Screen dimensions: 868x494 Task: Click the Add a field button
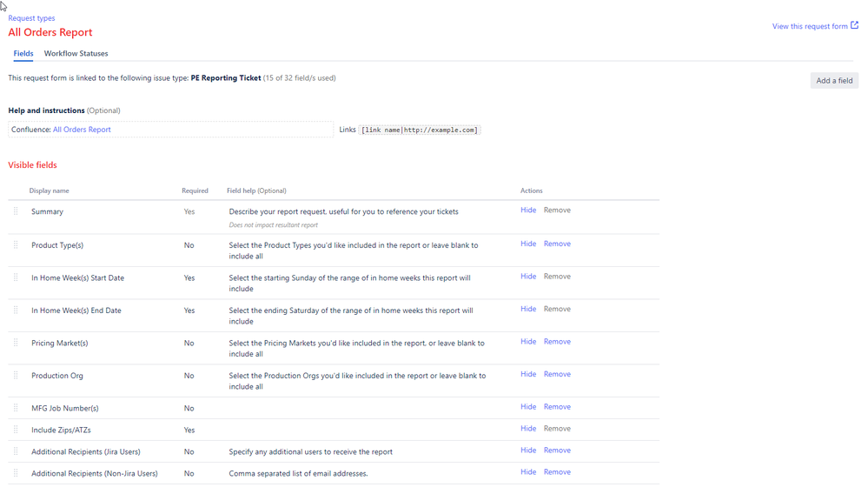point(834,80)
